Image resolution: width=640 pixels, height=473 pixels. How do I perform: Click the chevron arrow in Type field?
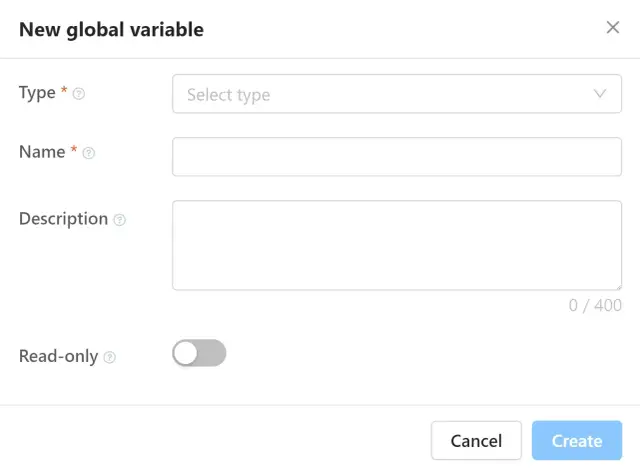600,94
